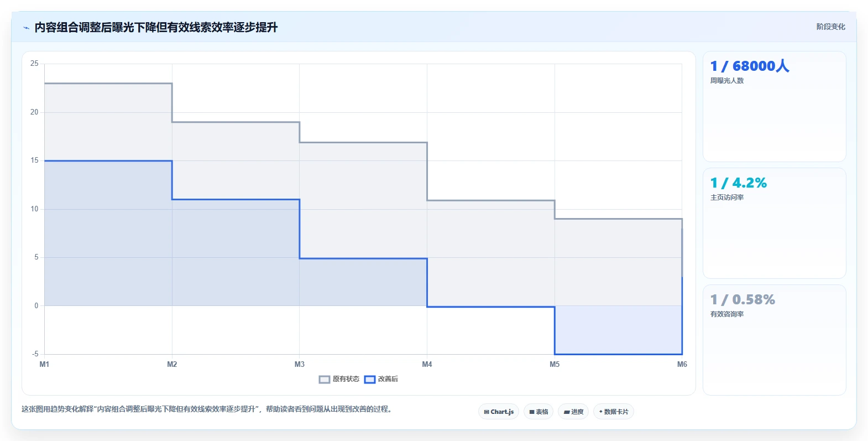Click the description text below the chart
The height and width of the screenshot is (441, 868).
click(x=207, y=409)
